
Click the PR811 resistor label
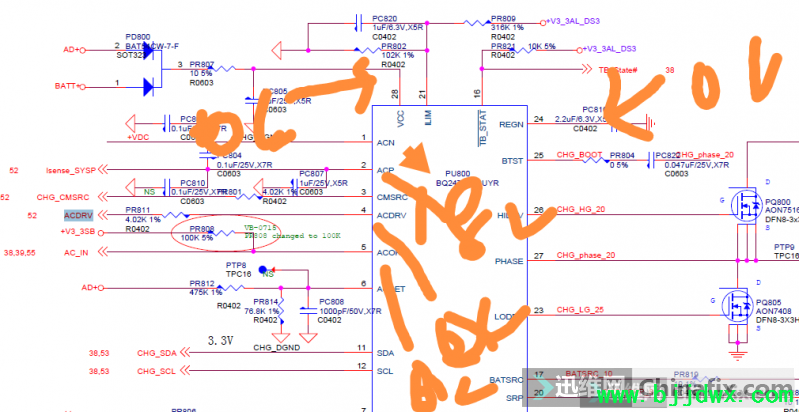tap(138, 210)
